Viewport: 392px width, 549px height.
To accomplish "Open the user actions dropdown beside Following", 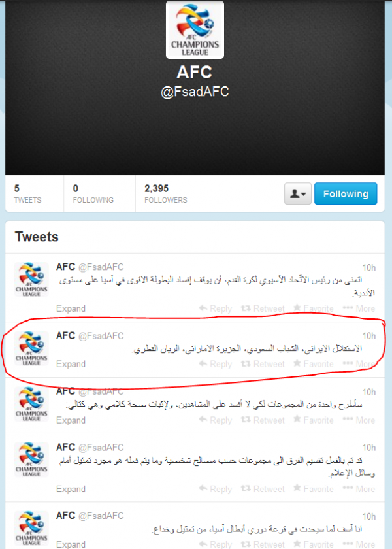I will 297,193.
